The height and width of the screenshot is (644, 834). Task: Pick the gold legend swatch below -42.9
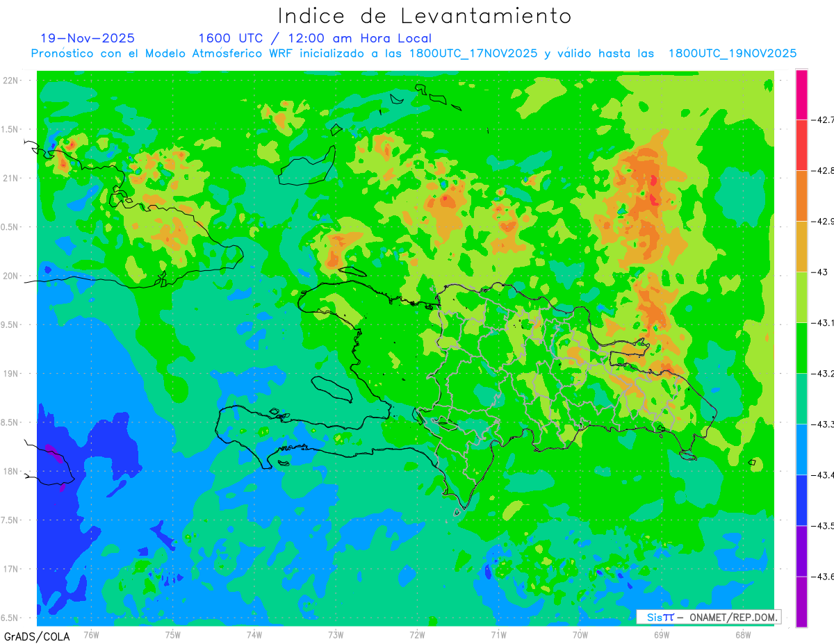[x=801, y=247]
